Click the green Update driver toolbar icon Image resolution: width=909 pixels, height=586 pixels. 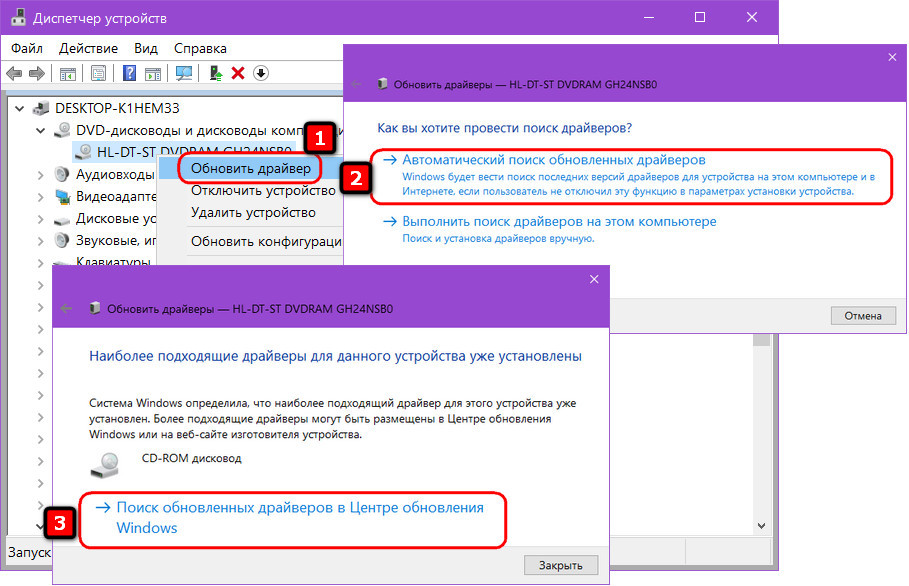216,74
